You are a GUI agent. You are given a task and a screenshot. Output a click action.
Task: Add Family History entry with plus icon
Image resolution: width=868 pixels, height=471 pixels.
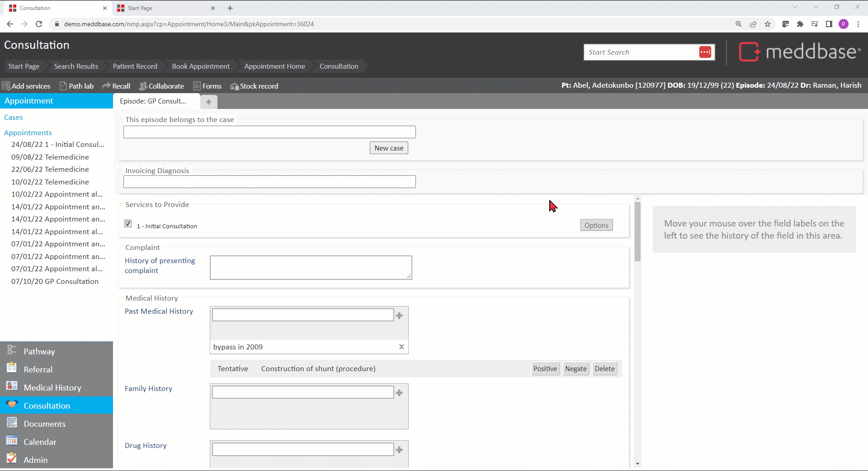coord(399,393)
